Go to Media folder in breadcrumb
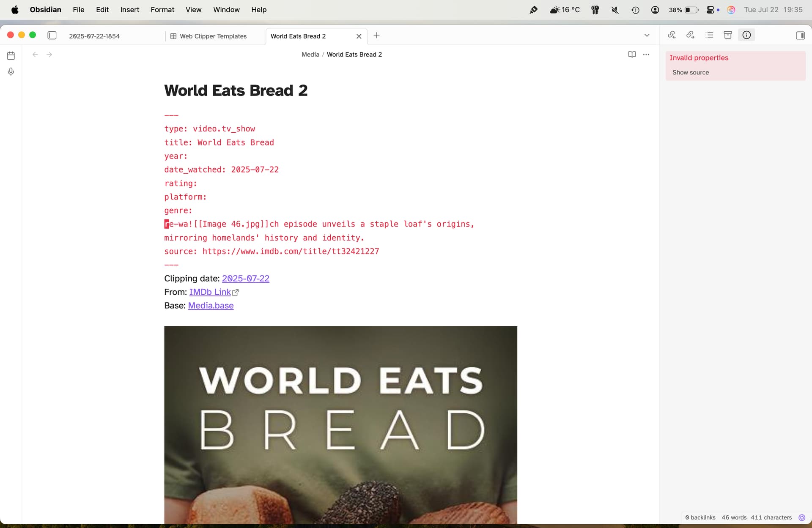812x528 pixels. [310, 55]
